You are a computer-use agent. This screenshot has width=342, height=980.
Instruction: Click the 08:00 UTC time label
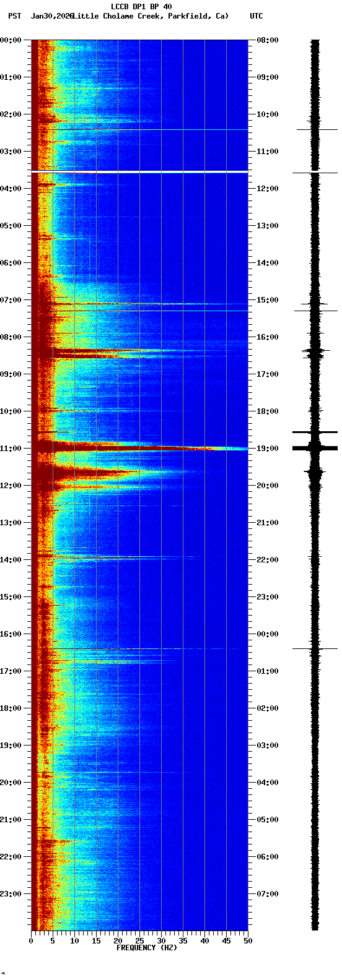268,40
